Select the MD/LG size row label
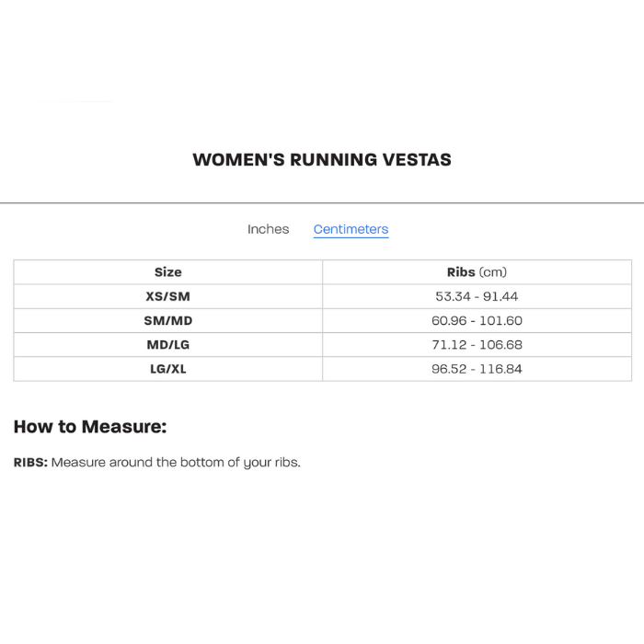The image size is (644, 644). coord(167,344)
